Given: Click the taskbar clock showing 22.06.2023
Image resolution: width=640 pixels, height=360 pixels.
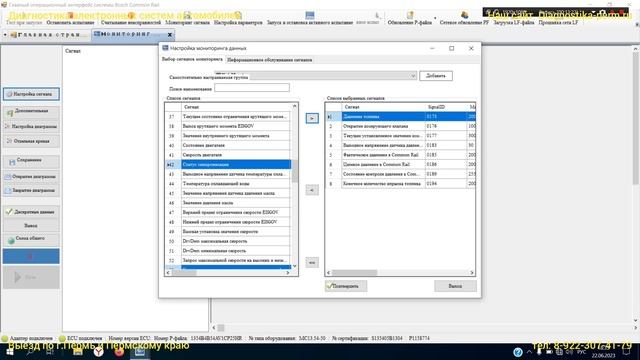Looking at the screenshot, I should pos(603,353).
